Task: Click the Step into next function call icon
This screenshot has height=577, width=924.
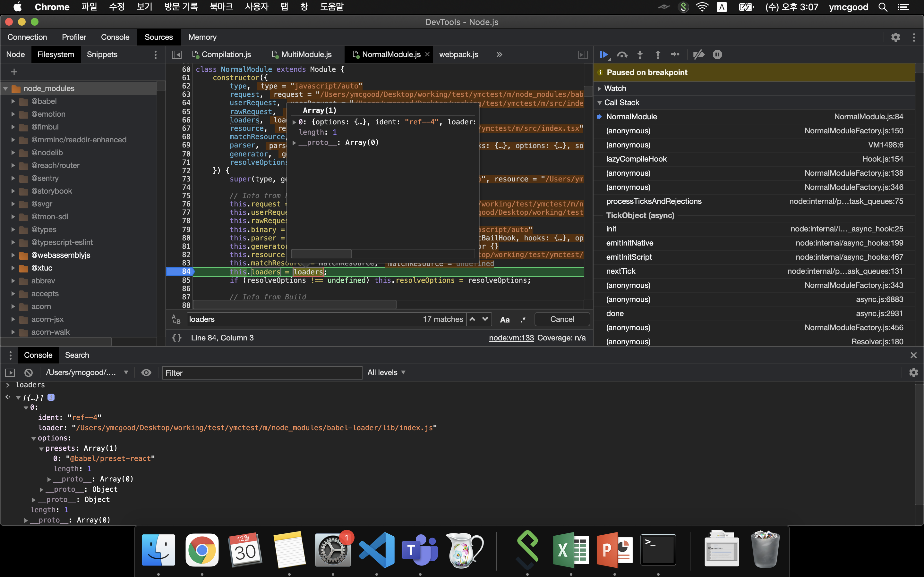Action: [x=639, y=54]
